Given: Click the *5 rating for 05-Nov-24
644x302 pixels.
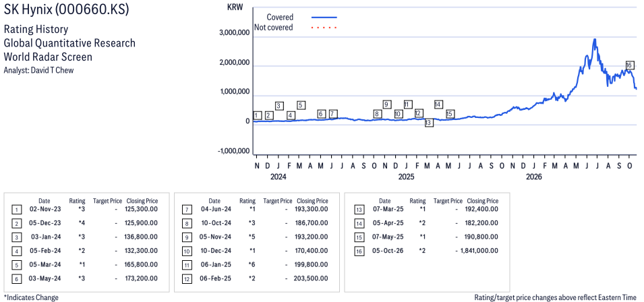Looking at the screenshot, I should point(252,237).
